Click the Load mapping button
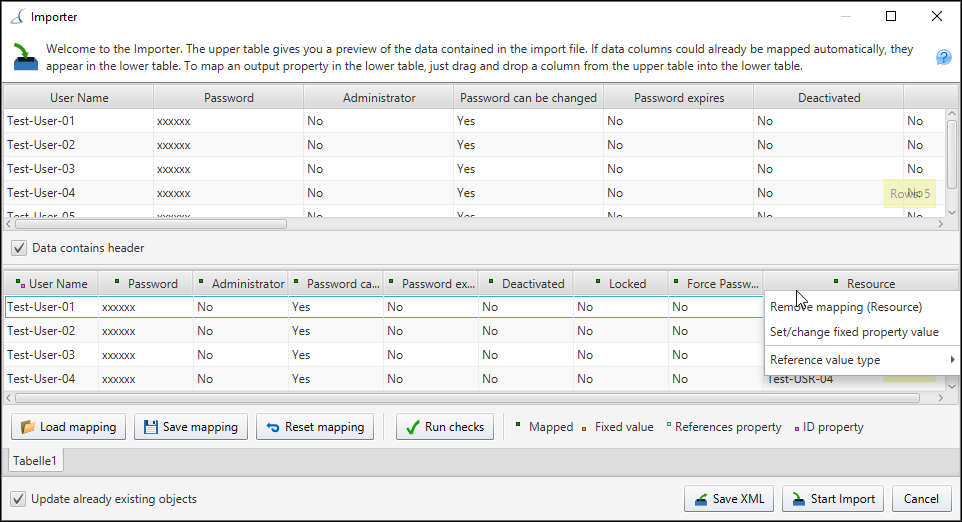 tap(68, 427)
